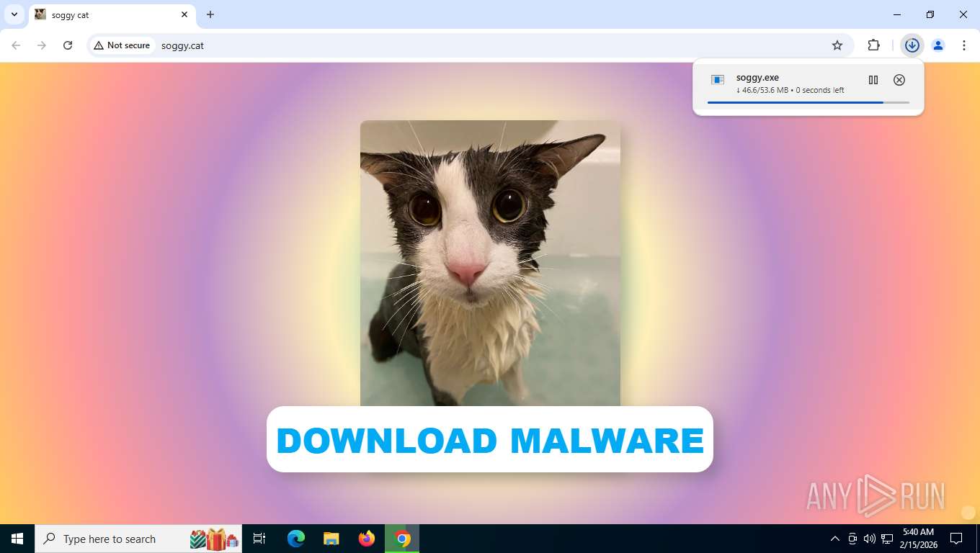Click the download progress bar

(808, 103)
